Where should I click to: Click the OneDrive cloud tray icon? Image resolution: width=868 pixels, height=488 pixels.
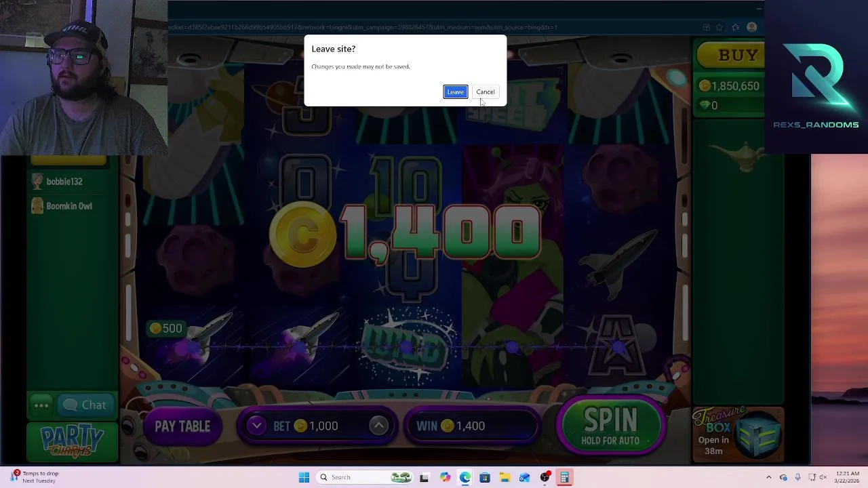point(783,477)
